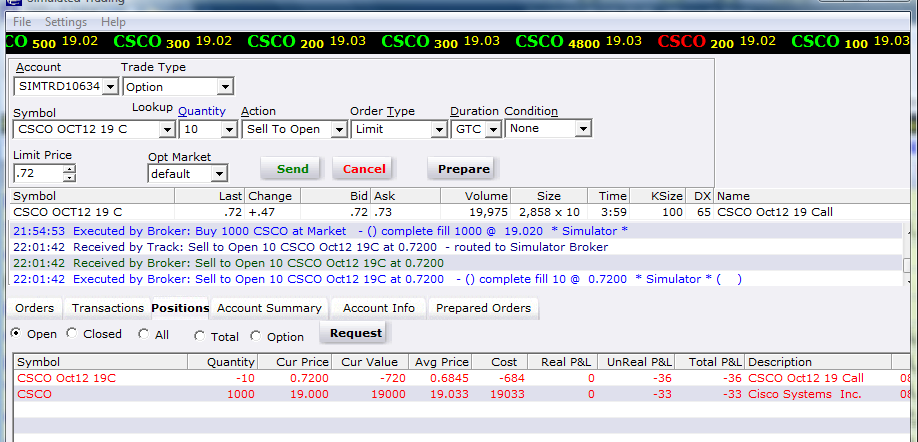The image size is (918, 442).
Task: Select the CSCO Oct12 19C position row
Action: click(464, 378)
